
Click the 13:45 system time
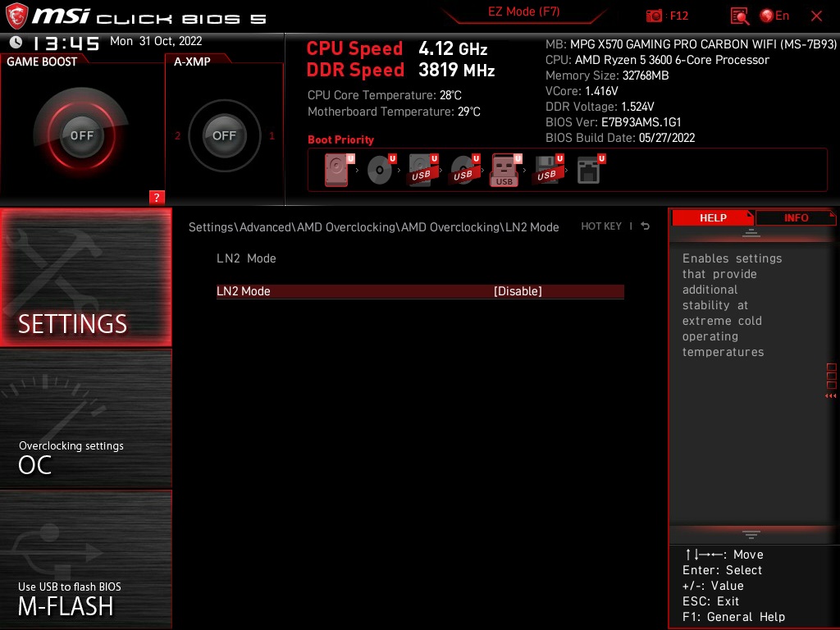[66, 43]
